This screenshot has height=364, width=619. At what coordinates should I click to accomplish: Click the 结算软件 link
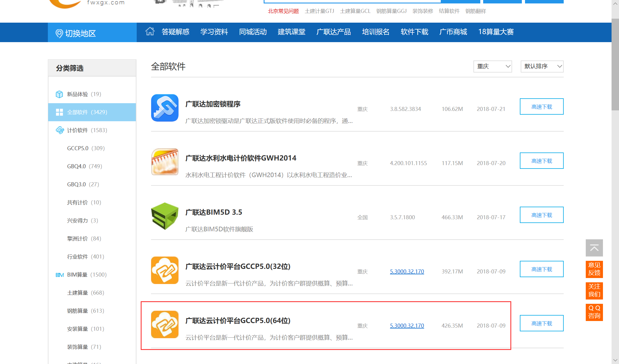click(449, 11)
